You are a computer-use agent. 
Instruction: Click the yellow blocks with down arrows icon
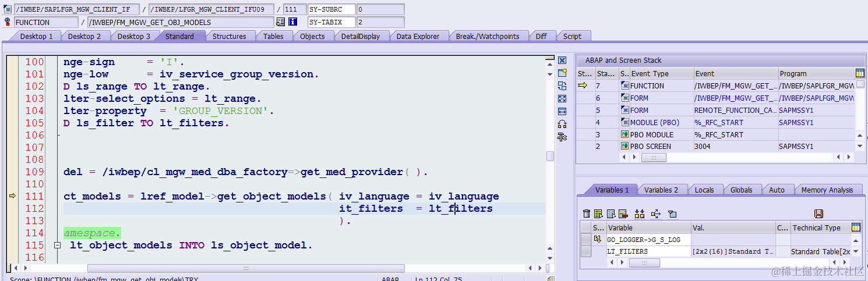pos(640,214)
